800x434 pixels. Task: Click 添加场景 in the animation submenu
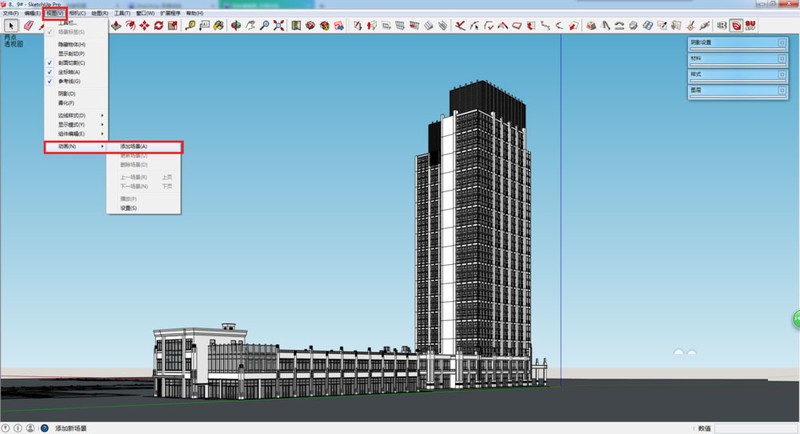pos(134,147)
